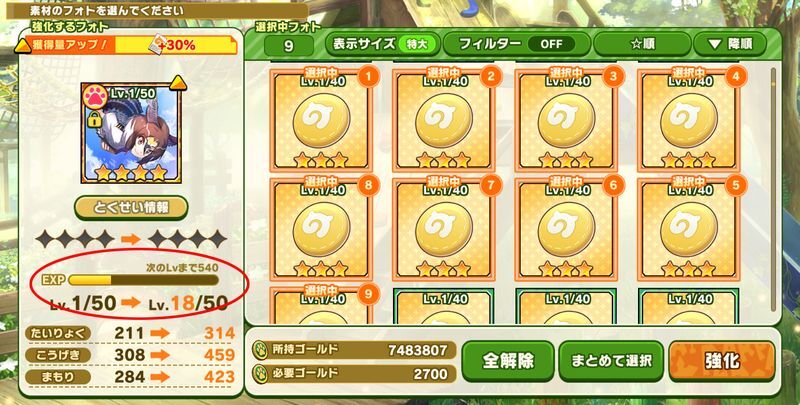
Task: Click the gold paw icon beside 所持ゴールド
Action: pos(260,350)
